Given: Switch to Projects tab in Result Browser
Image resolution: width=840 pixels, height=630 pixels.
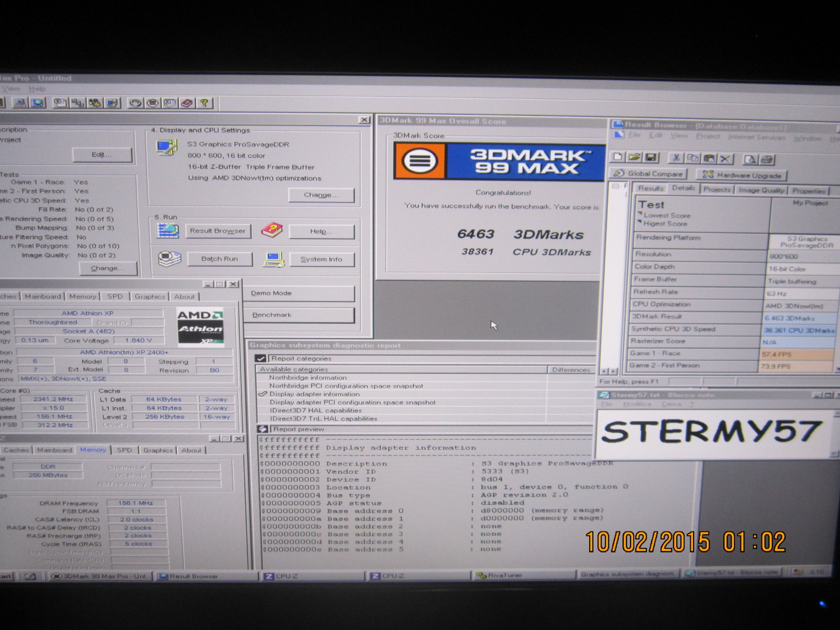Looking at the screenshot, I should click(716, 190).
